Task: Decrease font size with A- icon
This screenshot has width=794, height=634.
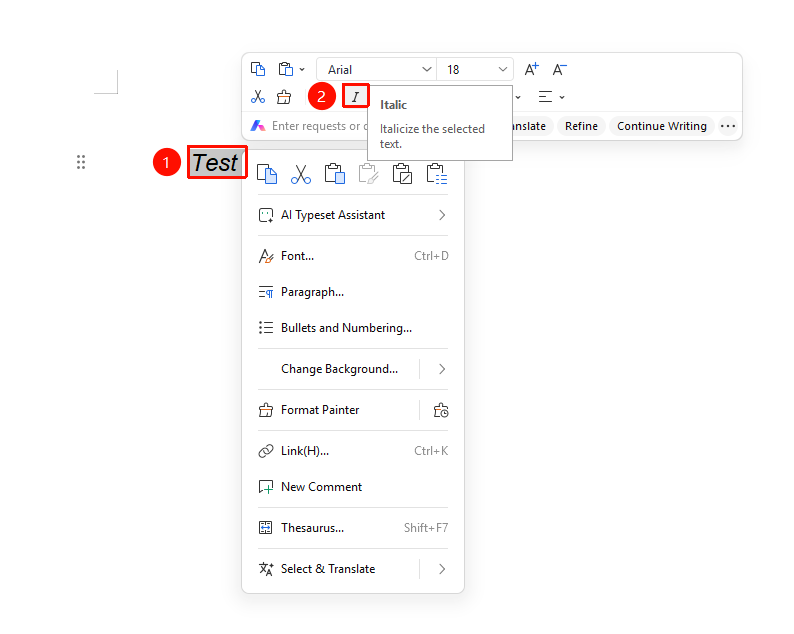Action: [560, 69]
